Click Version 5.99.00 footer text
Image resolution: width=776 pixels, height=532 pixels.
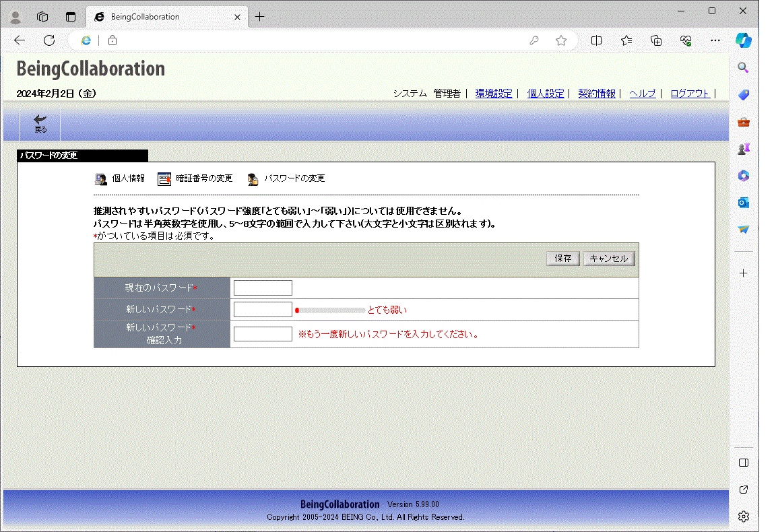tap(413, 504)
